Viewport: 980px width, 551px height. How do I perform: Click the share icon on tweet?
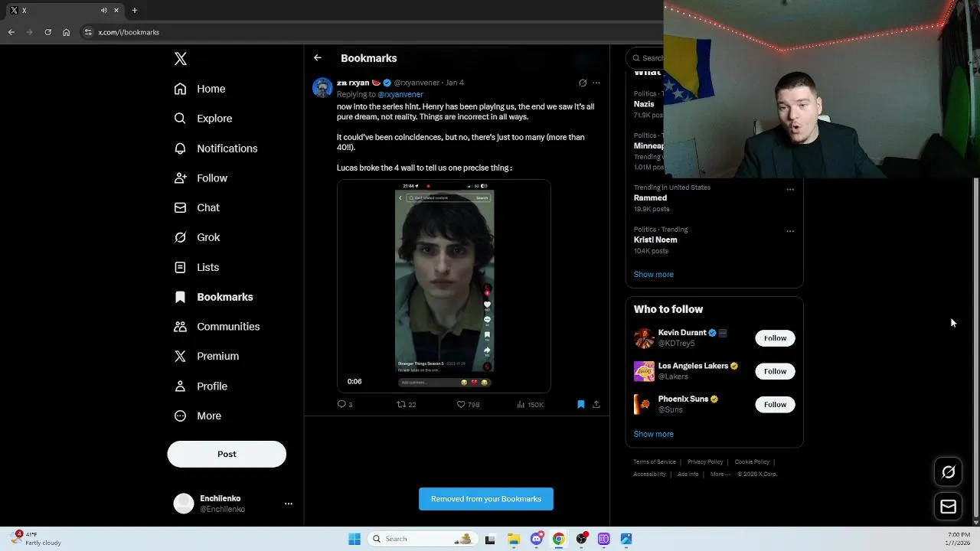pyautogui.click(x=596, y=404)
